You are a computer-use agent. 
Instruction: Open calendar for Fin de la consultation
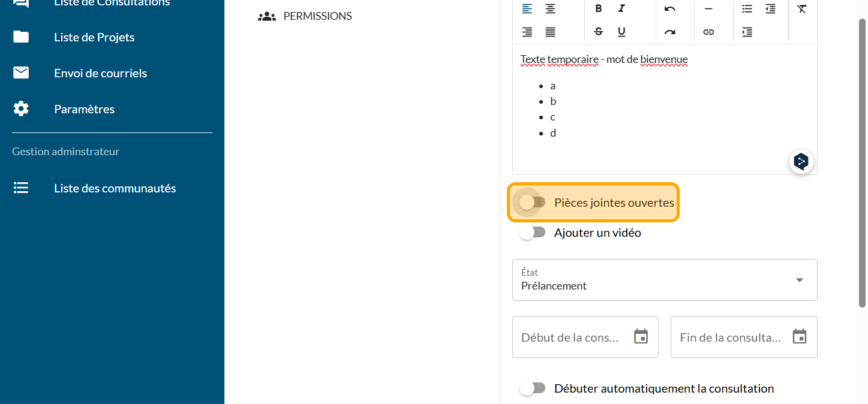[799, 337]
